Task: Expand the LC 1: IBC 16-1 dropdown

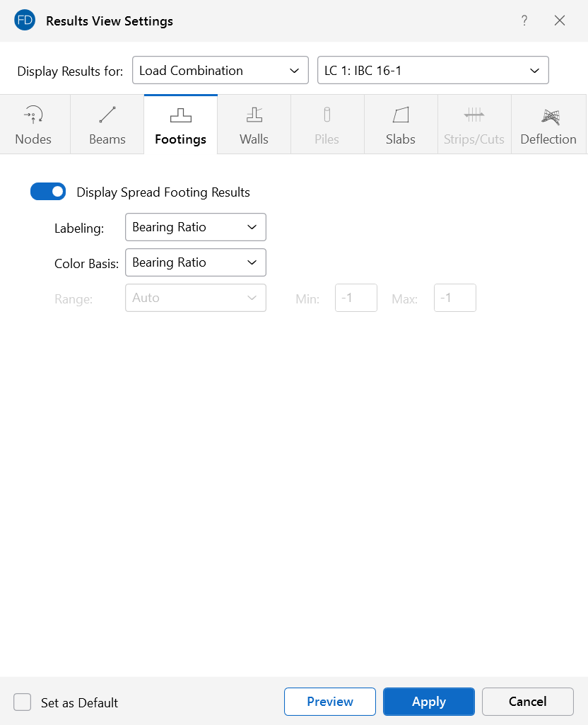Action: click(433, 71)
